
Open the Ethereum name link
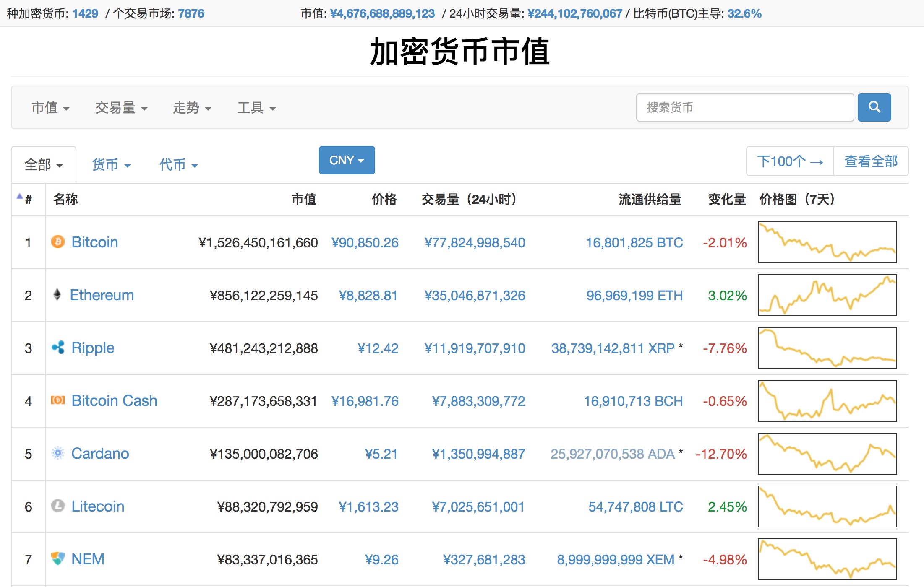[x=102, y=295]
